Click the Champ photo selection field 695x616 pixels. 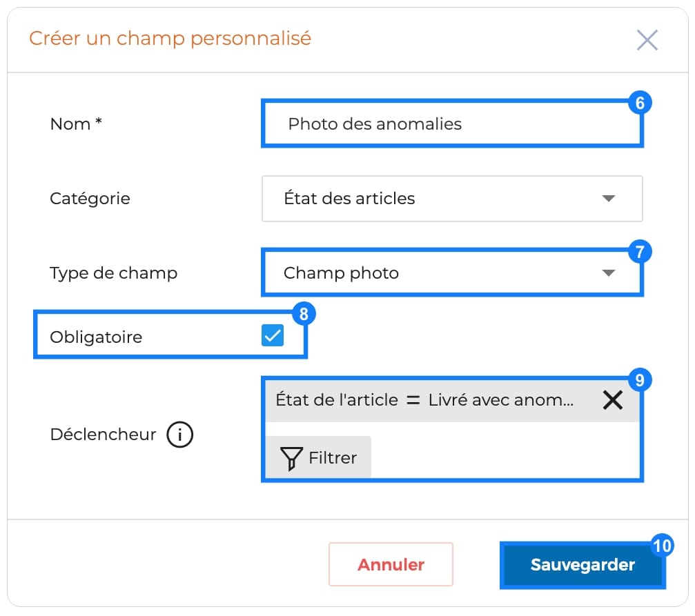(452, 272)
